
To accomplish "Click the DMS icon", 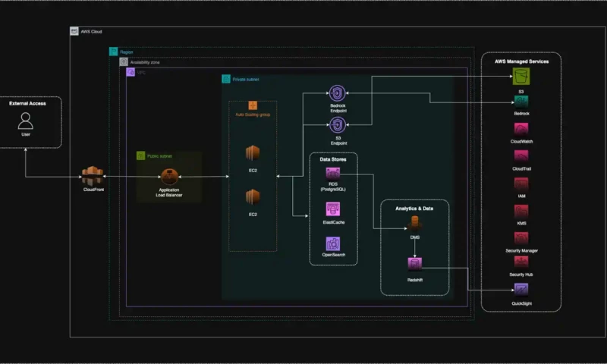I will pyautogui.click(x=414, y=223).
